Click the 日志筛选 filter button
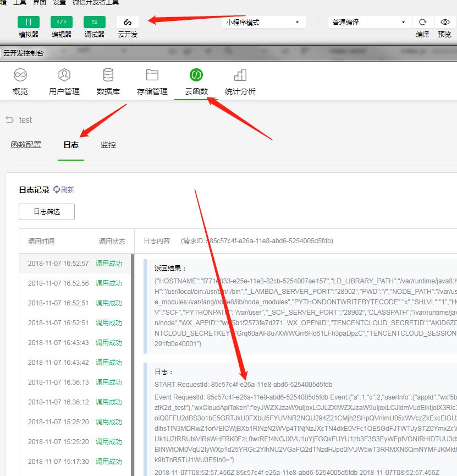 click(x=47, y=212)
